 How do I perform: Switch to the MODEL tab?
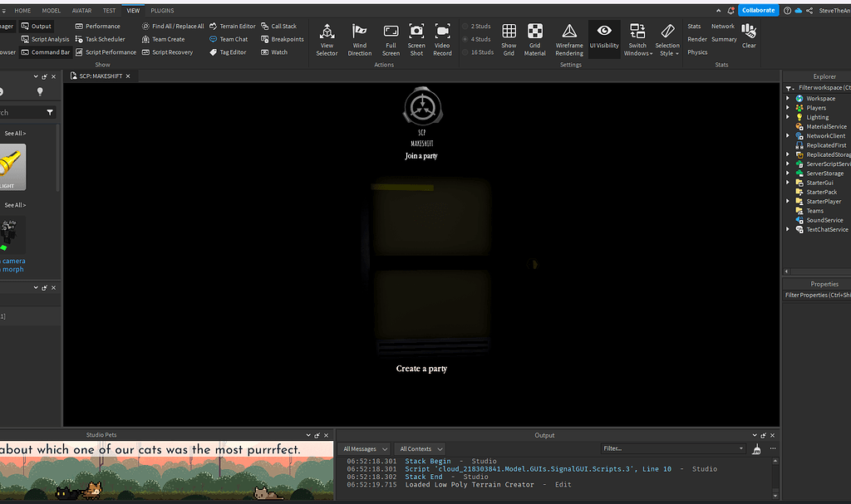click(x=51, y=10)
